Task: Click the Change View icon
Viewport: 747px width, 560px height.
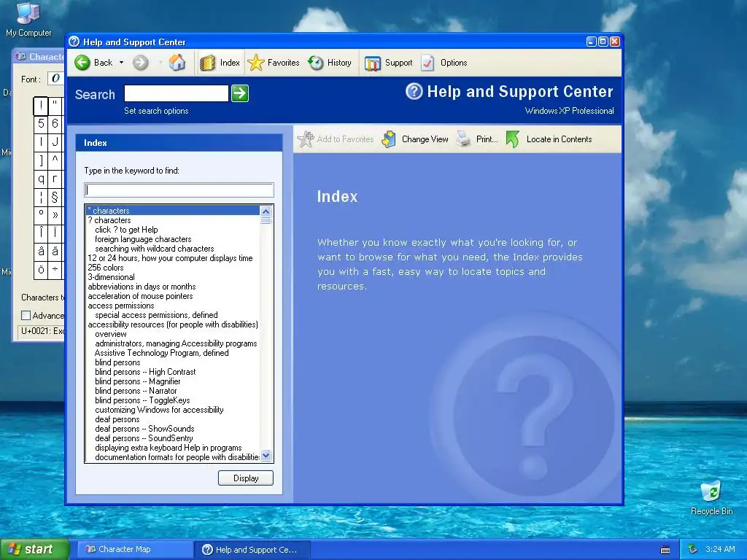Action: 389,139
